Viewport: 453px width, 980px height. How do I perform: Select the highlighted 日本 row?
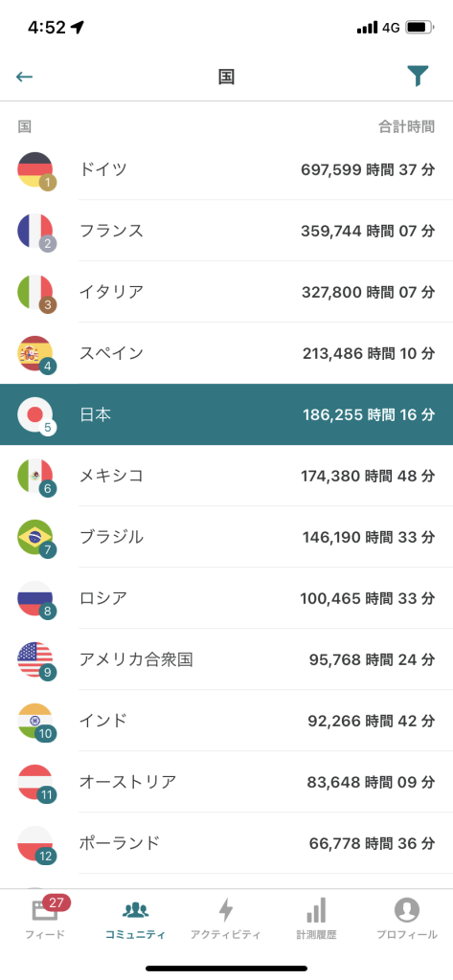[226, 414]
